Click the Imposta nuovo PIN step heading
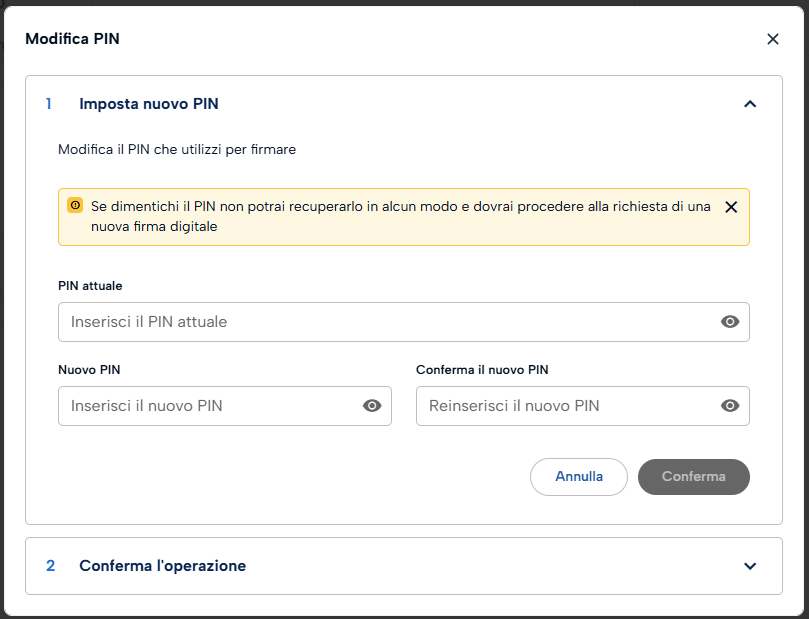809x619 pixels. tap(149, 104)
